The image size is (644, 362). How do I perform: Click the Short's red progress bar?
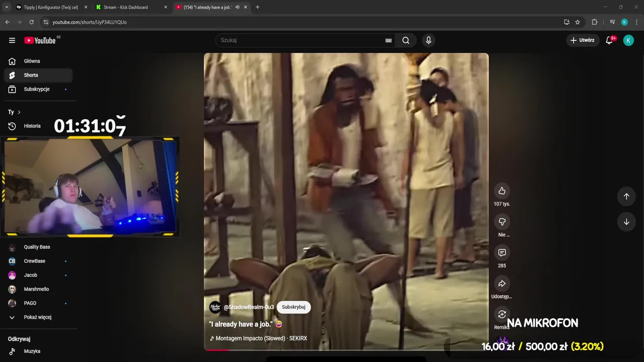pos(217,350)
